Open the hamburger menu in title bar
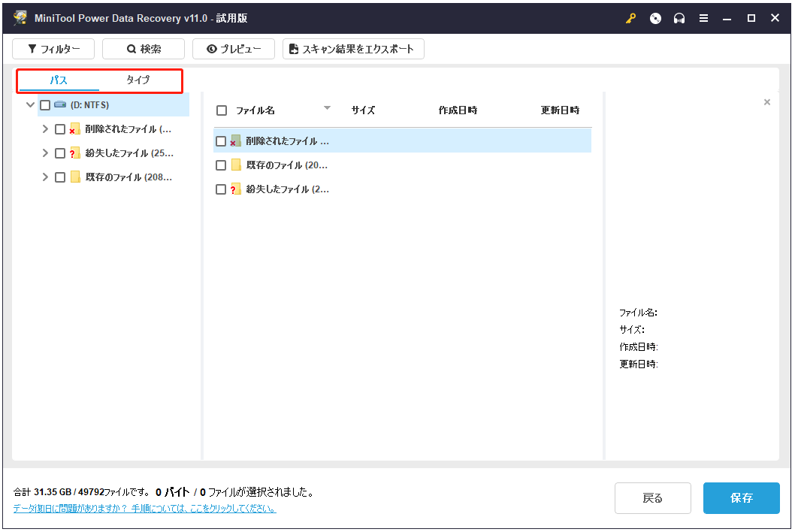Viewport: 795px width, 532px height. [x=703, y=18]
